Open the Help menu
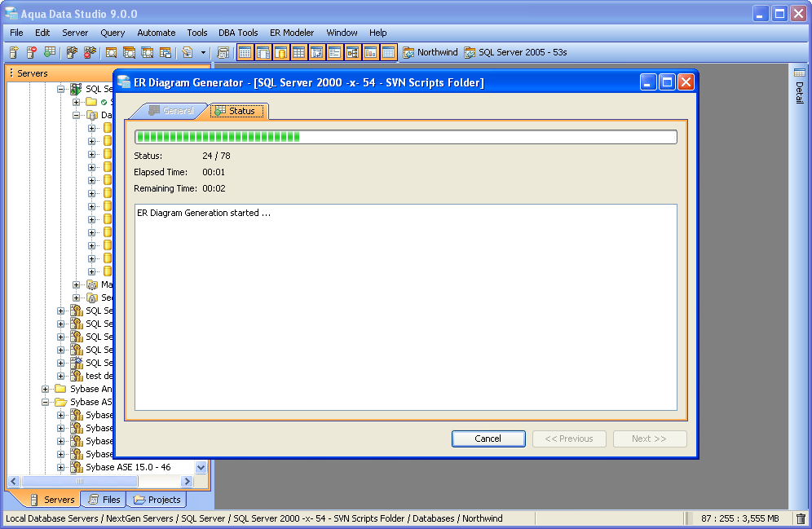This screenshot has height=529, width=812. pyautogui.click(x=378, y=33)
